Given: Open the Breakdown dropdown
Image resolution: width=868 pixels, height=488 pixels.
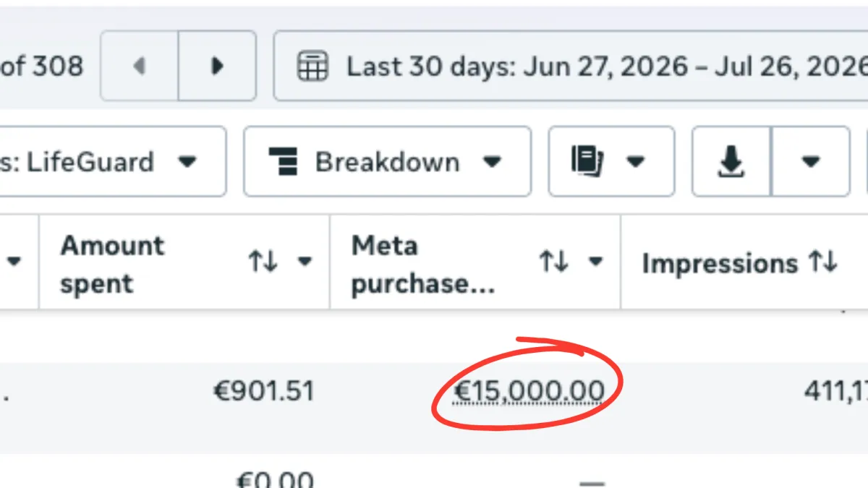Looking at the screenshot, I should [x=387, y=161].
